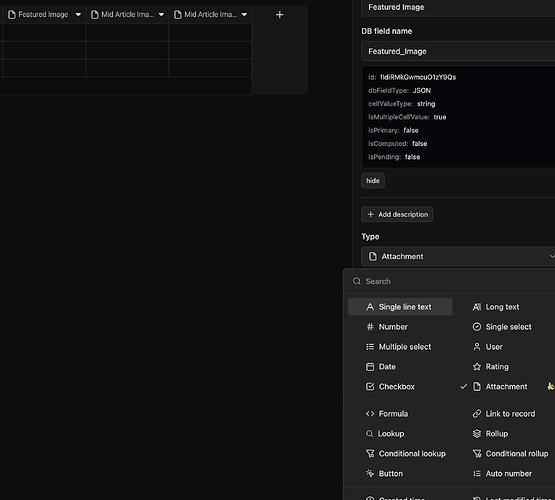Click the Button cursor click icon
Screen dimensions: 555x500
coord(370,473)
